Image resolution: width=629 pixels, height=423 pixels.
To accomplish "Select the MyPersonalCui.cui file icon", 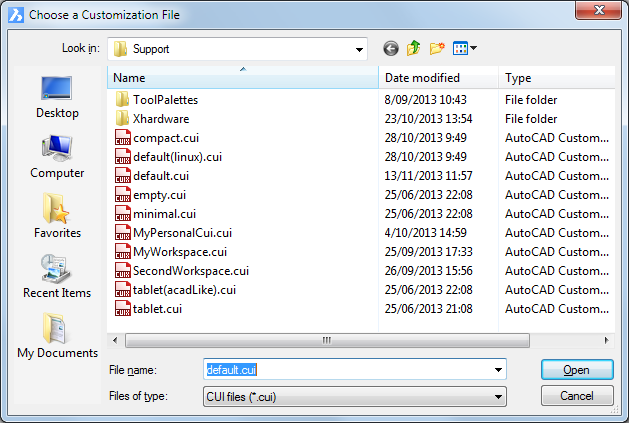I will (122, 232).
